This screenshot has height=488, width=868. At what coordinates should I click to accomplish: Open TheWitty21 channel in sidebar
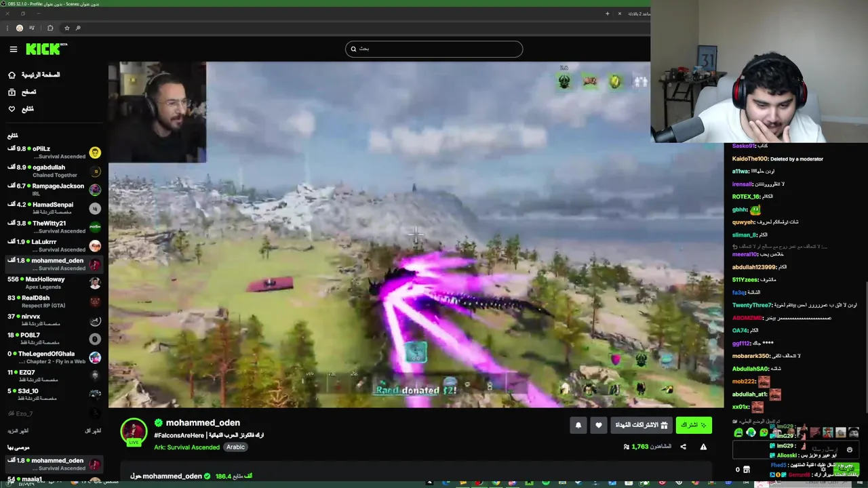(x=54, y=227)
